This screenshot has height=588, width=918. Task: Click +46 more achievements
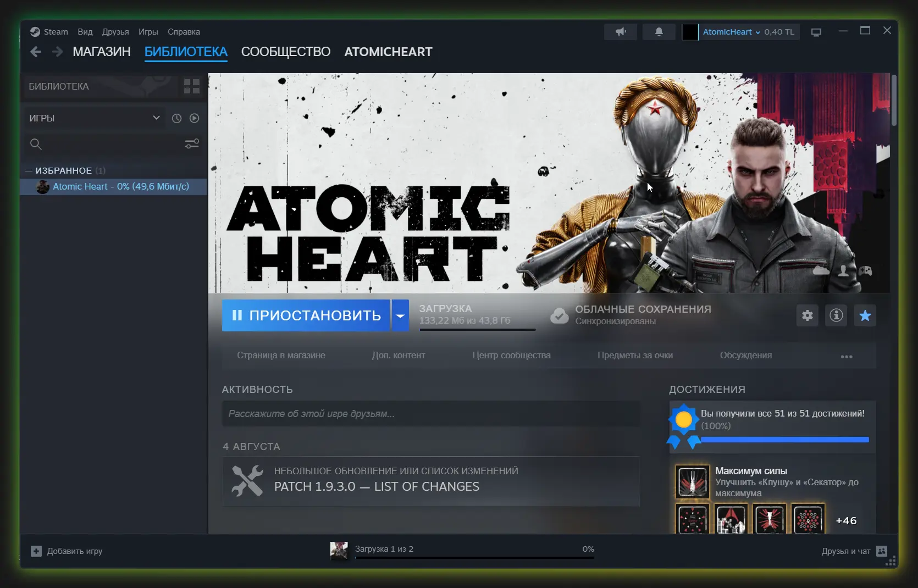(x=846, y=521)
